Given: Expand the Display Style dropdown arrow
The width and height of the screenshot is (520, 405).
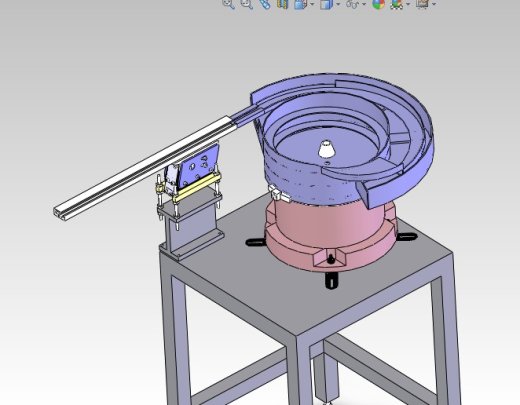Looking at the screenshot, I should 338,4.
